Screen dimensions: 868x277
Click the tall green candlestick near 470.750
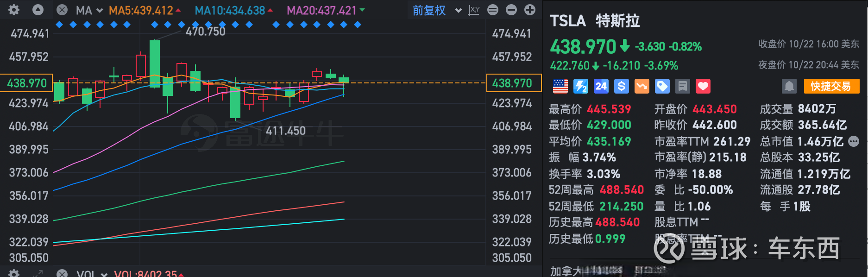coord(155,63)
